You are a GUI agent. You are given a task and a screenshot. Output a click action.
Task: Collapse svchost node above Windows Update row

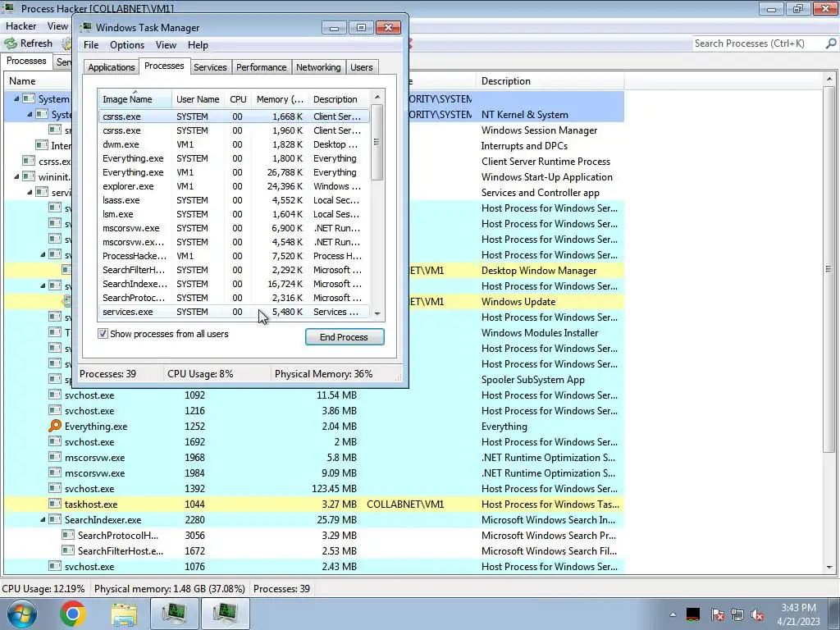[x=43, y=285]
